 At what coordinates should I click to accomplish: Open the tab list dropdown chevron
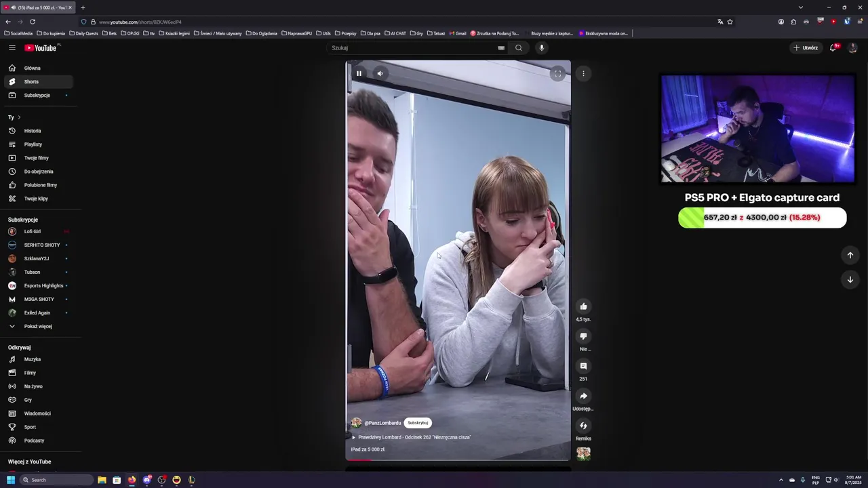click(800, 7)
